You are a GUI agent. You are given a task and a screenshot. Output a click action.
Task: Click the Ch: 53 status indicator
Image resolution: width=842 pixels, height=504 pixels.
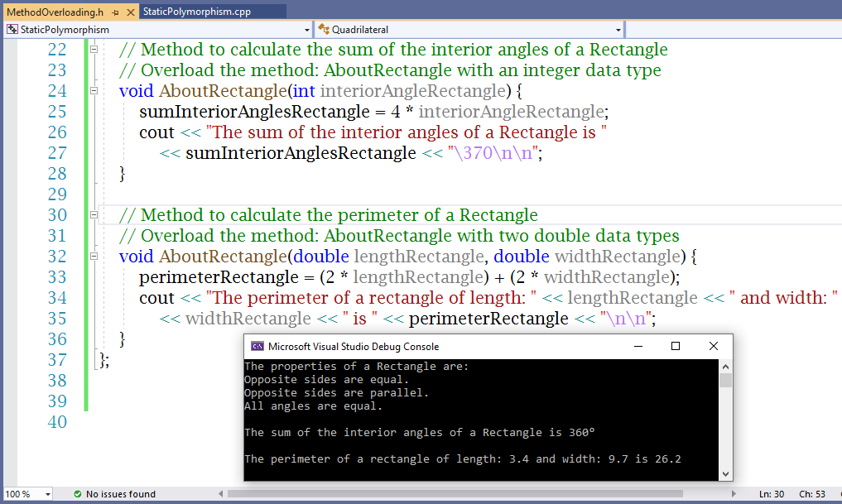click(x=812, y=494)
